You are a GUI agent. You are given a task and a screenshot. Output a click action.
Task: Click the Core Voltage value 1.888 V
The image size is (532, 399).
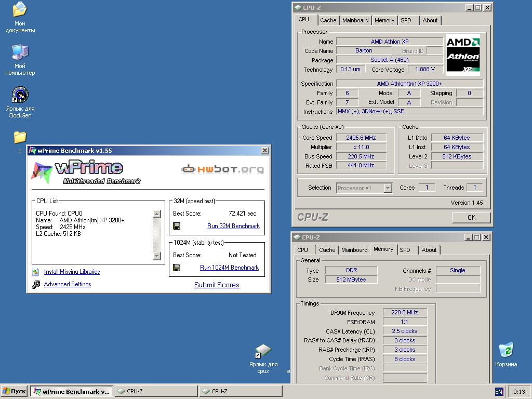click(x=425, y=69)
